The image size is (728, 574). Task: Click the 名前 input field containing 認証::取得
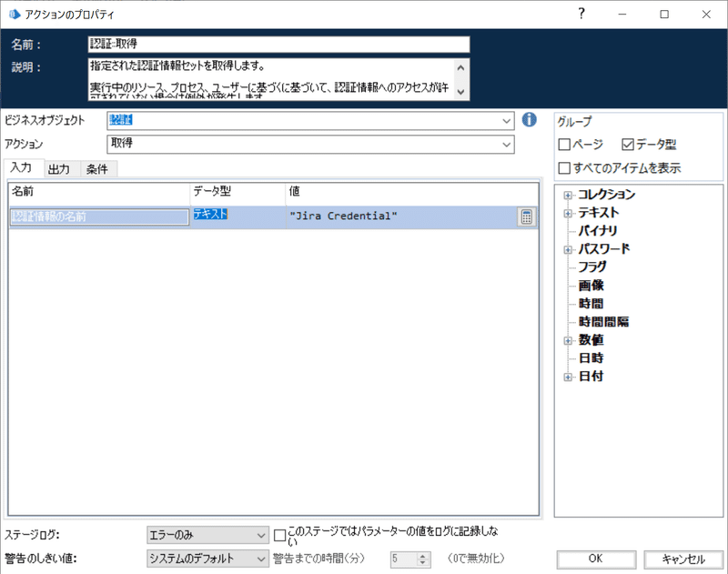click(x=278, y=44)
